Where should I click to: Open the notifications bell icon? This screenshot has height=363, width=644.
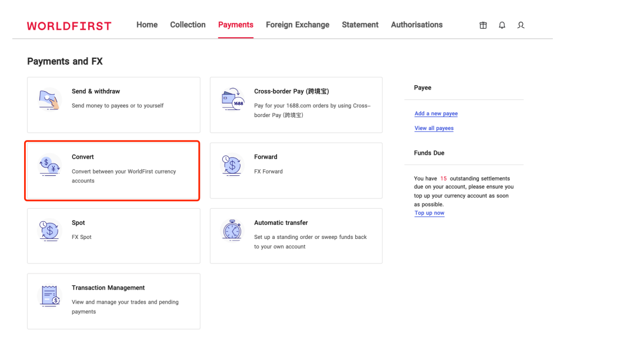click(502, 25)
